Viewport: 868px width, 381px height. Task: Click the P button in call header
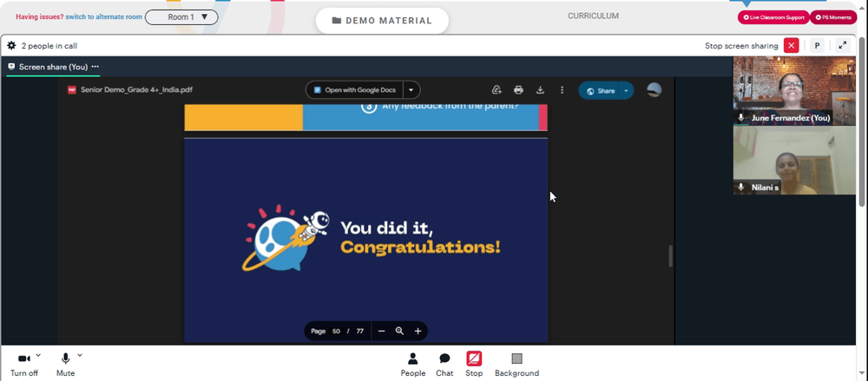[x=817, y=45]
